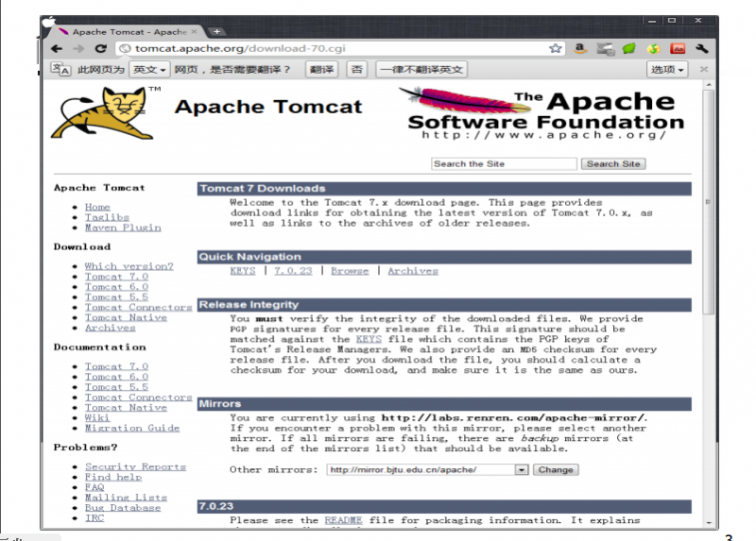Open the Migration Guide link
756x541 pixels.
[132, 428]
